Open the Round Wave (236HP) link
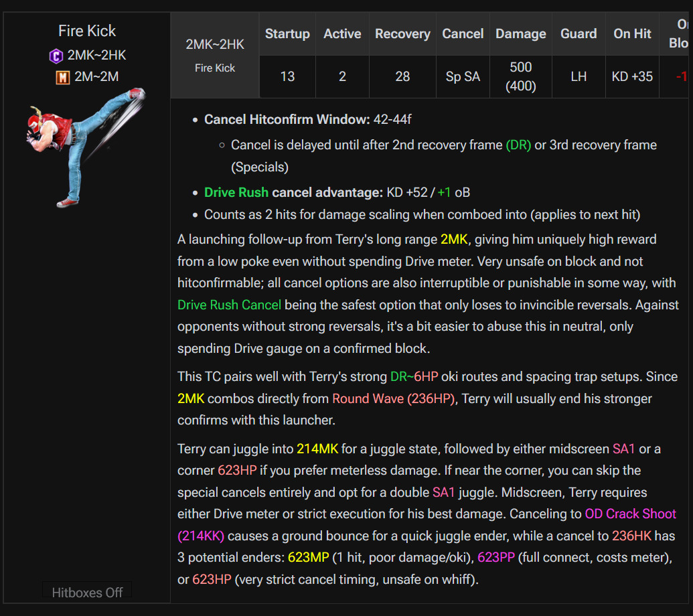This screenshot has height=616, width=693. point(393,398)
